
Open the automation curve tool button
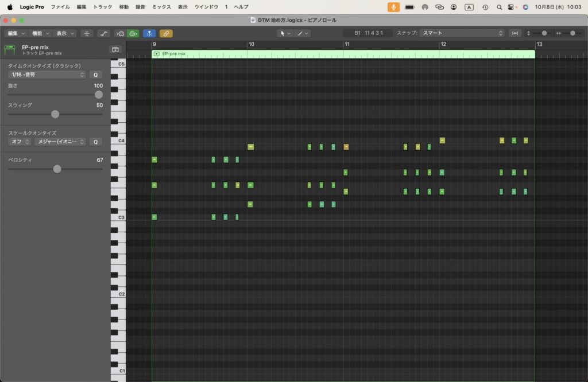(x=103, y=33)
